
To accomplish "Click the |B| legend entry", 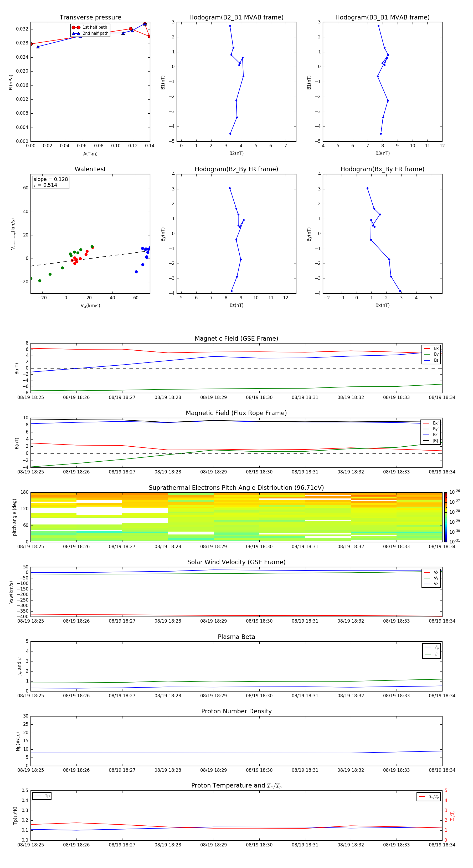I will pyautogui.click(x=431, y=441).
